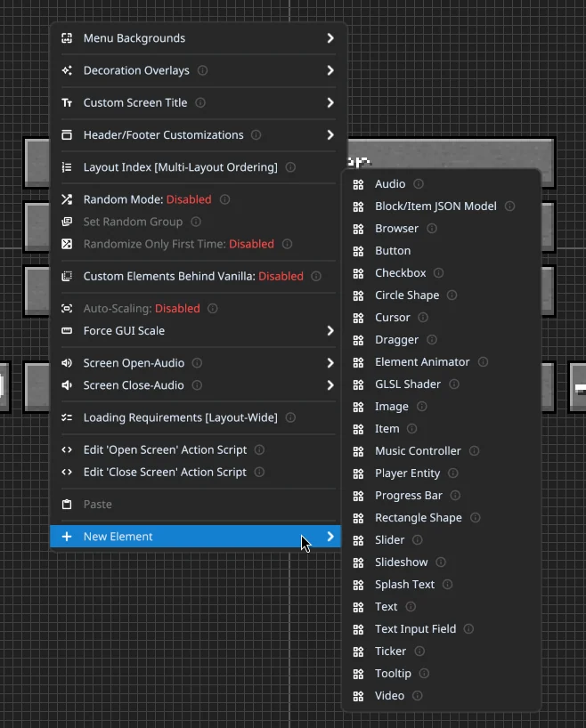586x728 pixels.
Task: Add an Image element
Action: coord(442,407)
